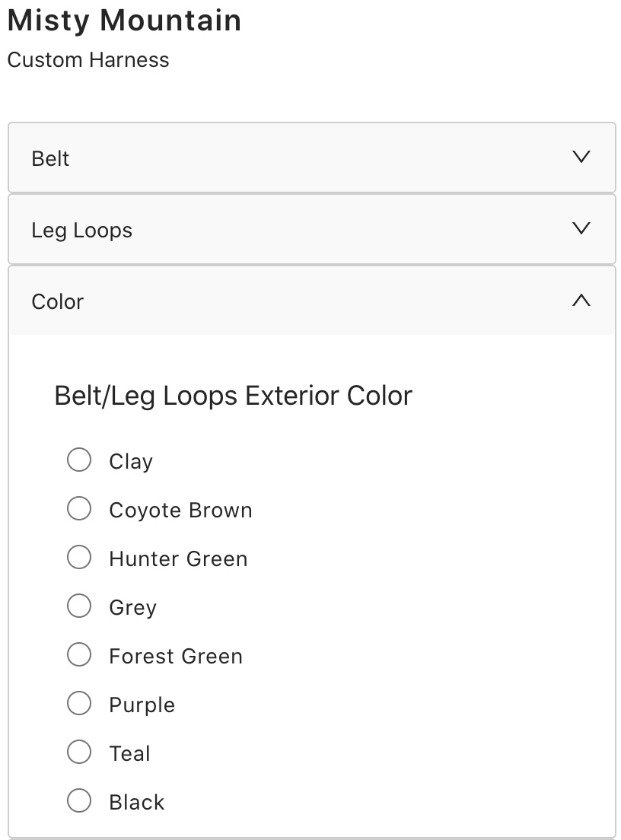This screenshot has width=621, height=840.
Task: Click the Color accordion header label
Action: 58,301
